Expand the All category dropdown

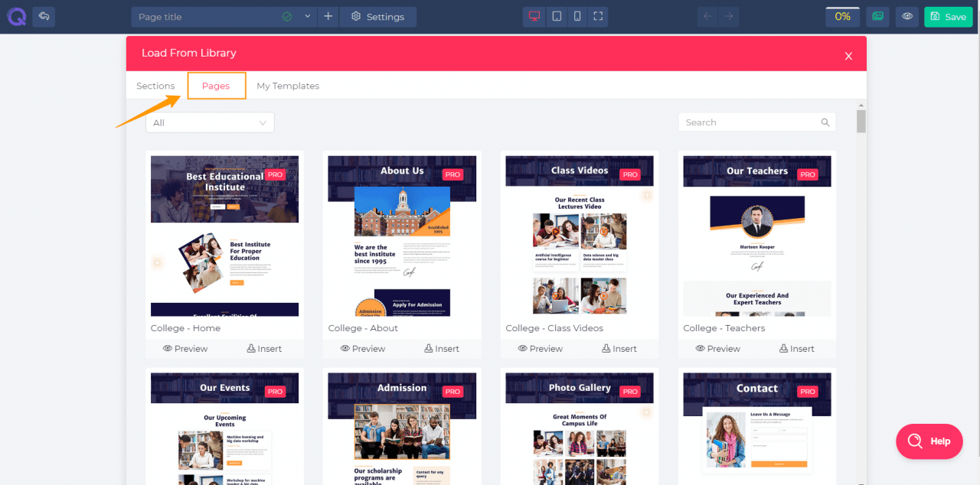(x=210, y=122)
